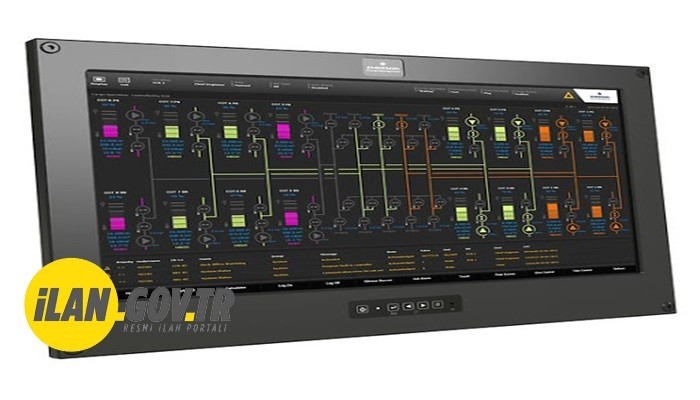This screenshot has width=700, height=400.
Task: Open the yellow alarm warning triangle
Action: pyautogui.click(x=568, y=95)
